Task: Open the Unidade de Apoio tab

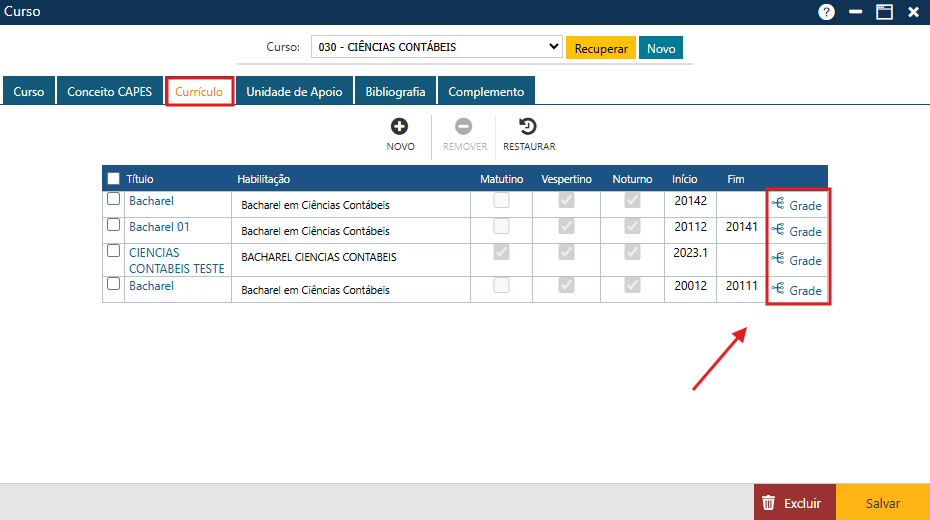Action: point(294,91)
